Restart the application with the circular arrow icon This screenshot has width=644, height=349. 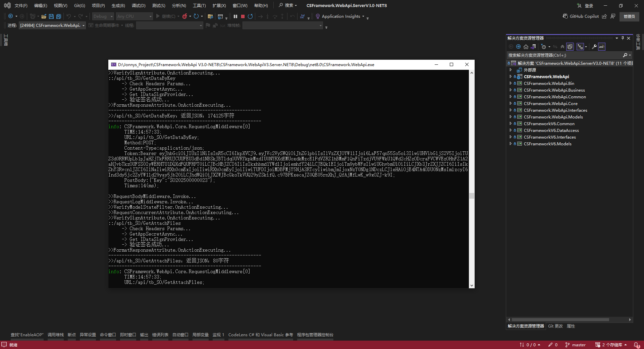pos(250,16)
